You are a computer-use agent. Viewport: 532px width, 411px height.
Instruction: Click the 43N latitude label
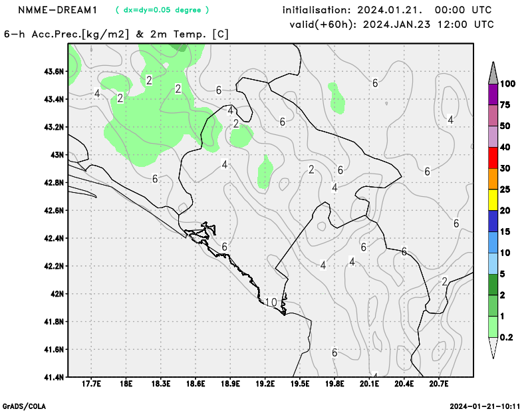pos(57,155)
